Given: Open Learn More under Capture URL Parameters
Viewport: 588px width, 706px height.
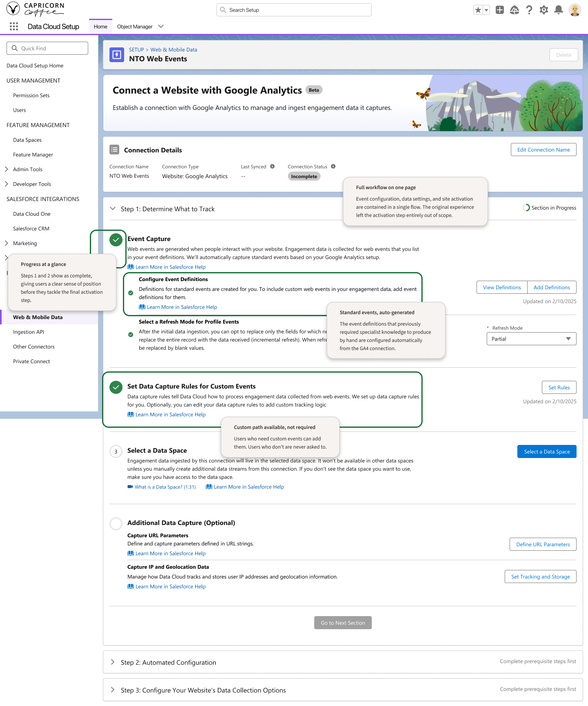Looking at the screenshot, I should [x=167, y=553].
